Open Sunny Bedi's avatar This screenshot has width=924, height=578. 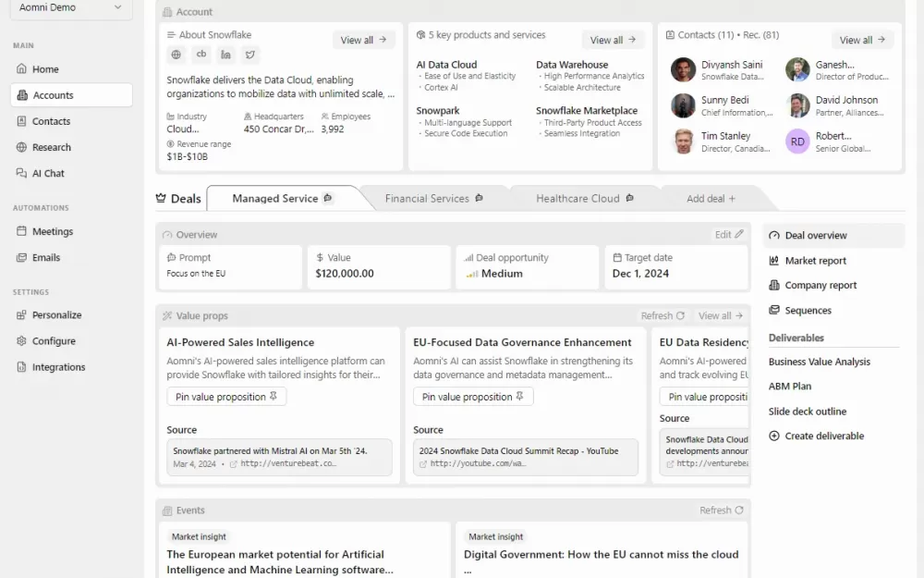click(683, 105)
